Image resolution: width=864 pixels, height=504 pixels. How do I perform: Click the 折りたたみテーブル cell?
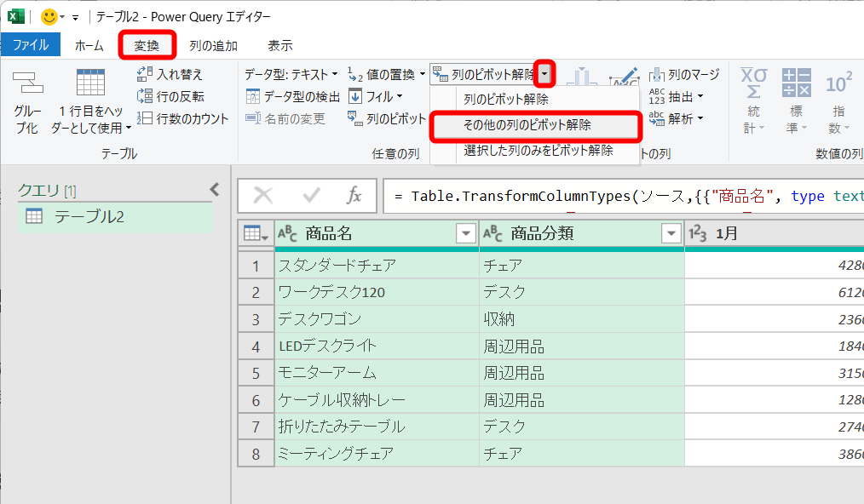coord(377,427)
